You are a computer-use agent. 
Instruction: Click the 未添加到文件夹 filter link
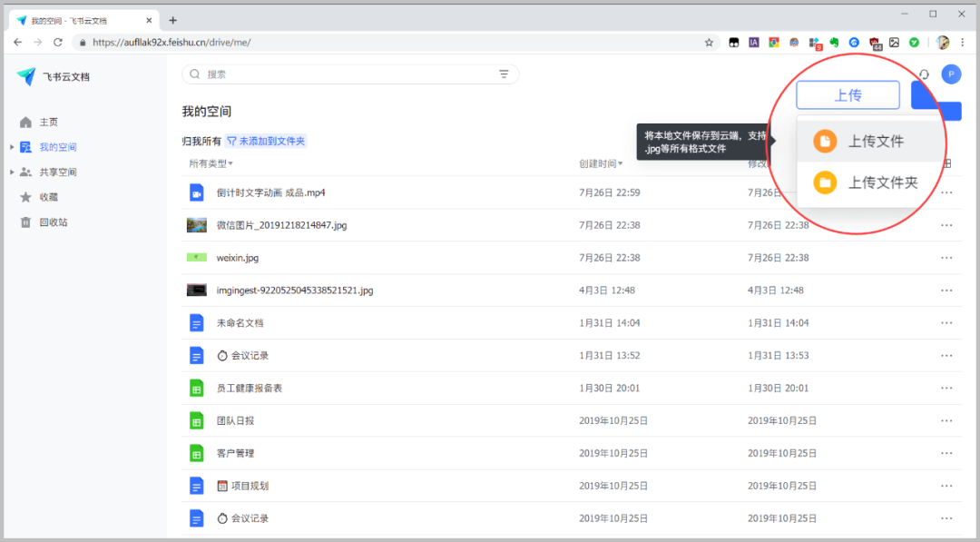[x=266, y=142]
